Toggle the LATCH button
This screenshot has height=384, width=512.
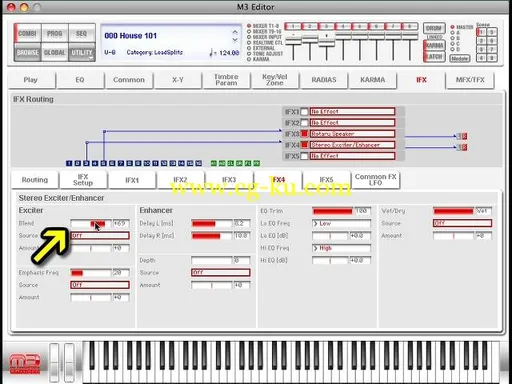pos(434,57)
